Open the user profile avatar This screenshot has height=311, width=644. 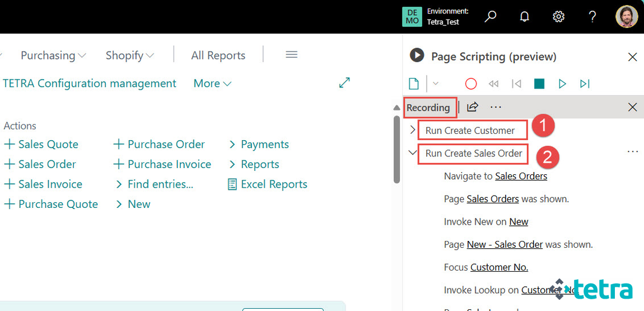[627, 17]
